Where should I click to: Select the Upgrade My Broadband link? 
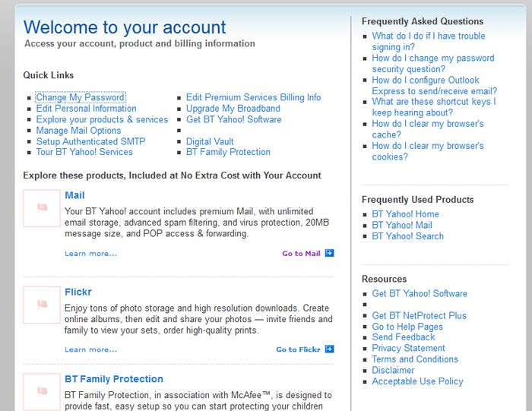(233, 109)
